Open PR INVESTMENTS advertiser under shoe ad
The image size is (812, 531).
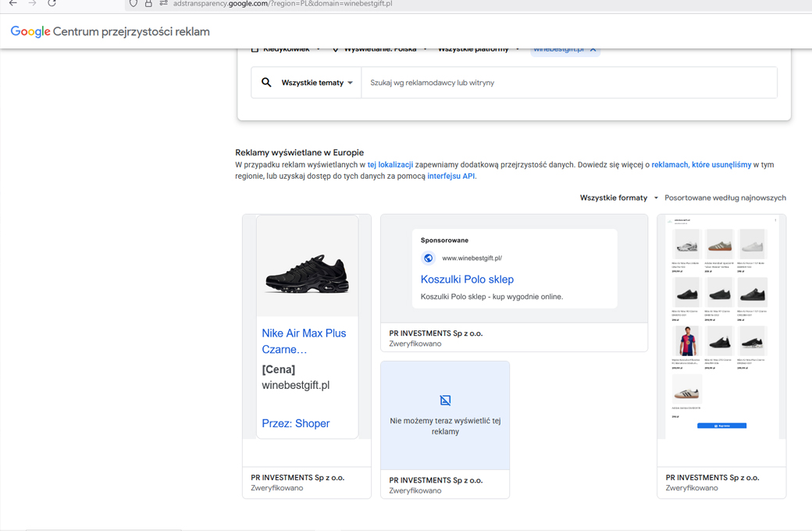[x=297, y=478]
